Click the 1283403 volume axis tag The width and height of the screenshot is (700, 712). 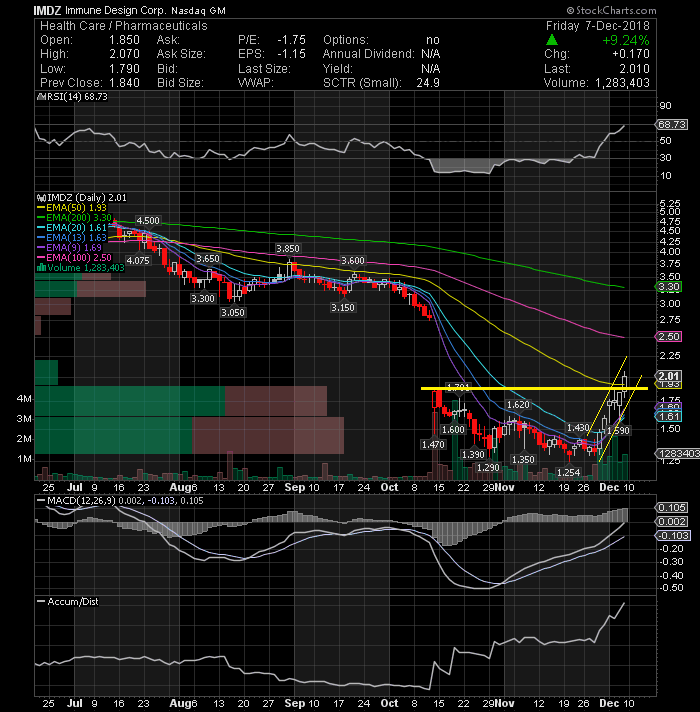678,453
